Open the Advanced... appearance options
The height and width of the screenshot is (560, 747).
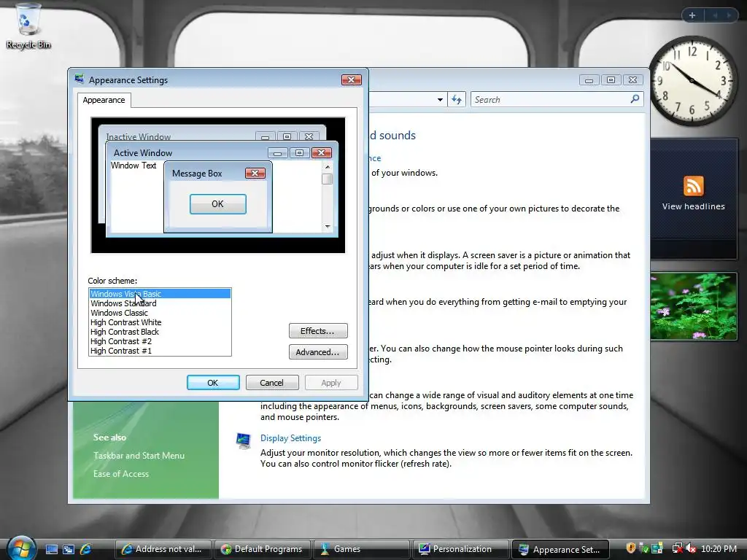318,352
